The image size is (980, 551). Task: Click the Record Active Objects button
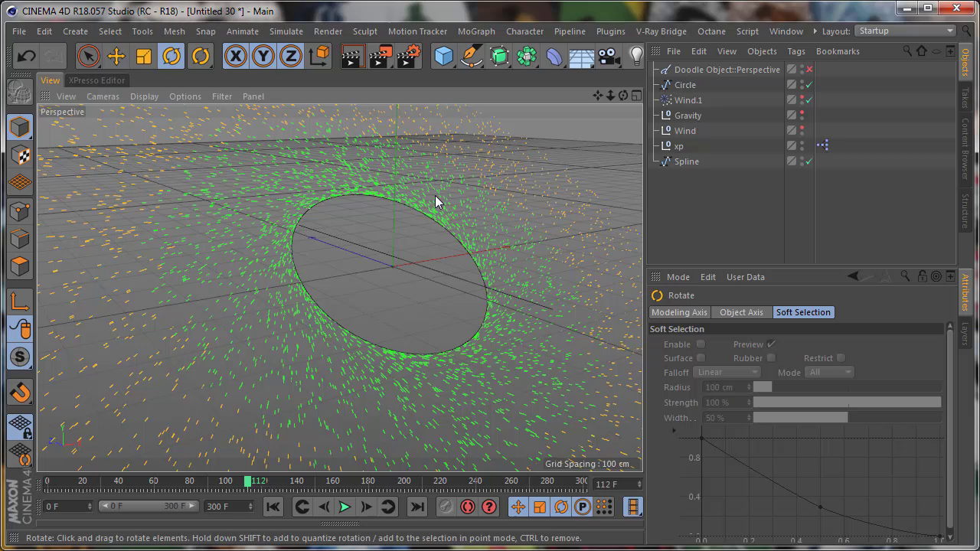pyautogui.click(x=446, y=507)
